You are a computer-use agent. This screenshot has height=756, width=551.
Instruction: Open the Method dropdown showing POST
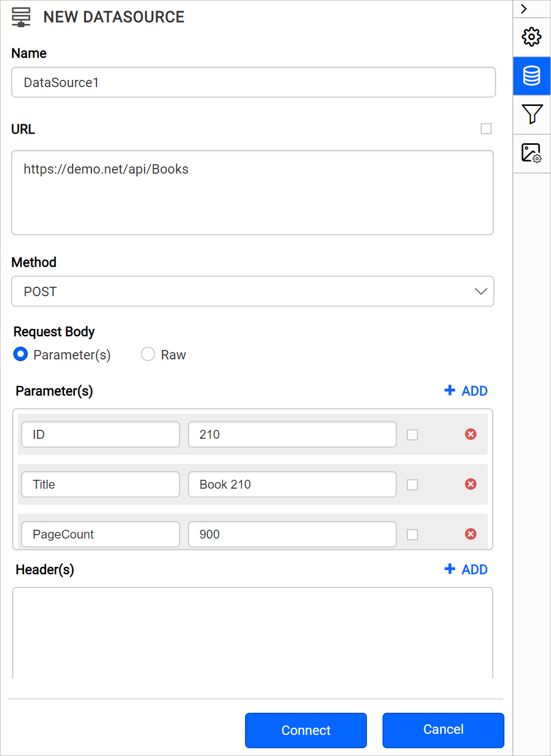click(x=253, y=291)
